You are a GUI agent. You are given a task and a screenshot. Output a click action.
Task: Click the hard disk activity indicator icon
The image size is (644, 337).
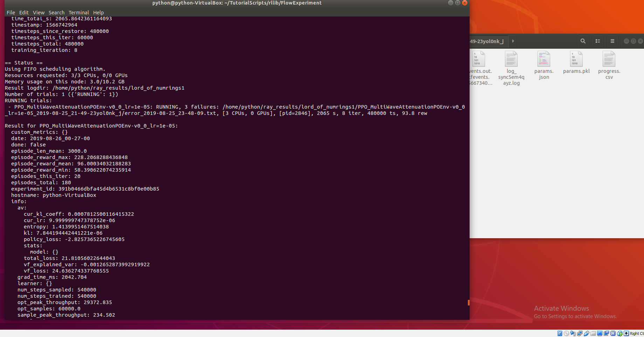click(x=560, y=333)
